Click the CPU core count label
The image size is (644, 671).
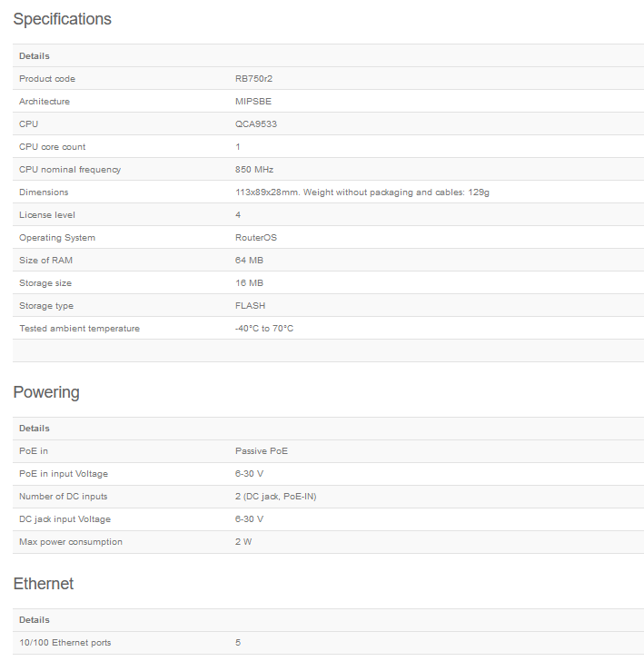tap(53, 147)
